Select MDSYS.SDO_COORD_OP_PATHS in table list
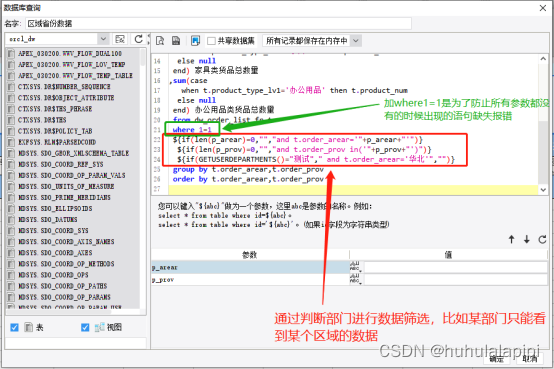Viewport: 554px width, 369px height. point(63,286)
